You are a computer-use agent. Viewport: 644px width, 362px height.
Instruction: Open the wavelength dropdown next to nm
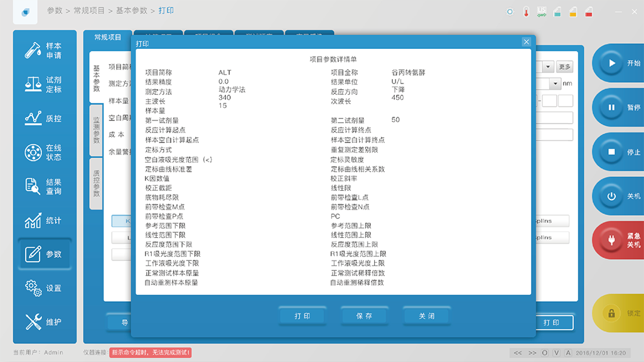tap(555, 83)
